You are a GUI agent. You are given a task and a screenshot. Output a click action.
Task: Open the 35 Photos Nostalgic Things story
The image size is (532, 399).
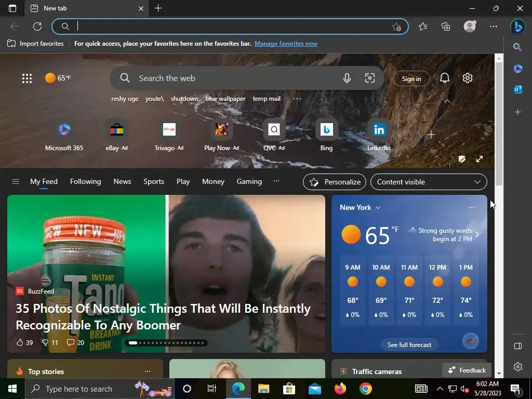pos(163,317)
